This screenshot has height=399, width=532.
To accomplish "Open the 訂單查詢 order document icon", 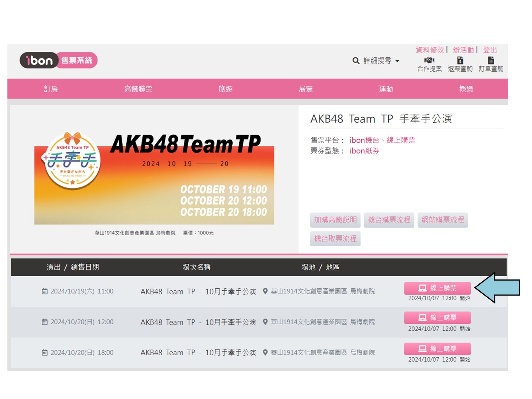I will point(491,60).
